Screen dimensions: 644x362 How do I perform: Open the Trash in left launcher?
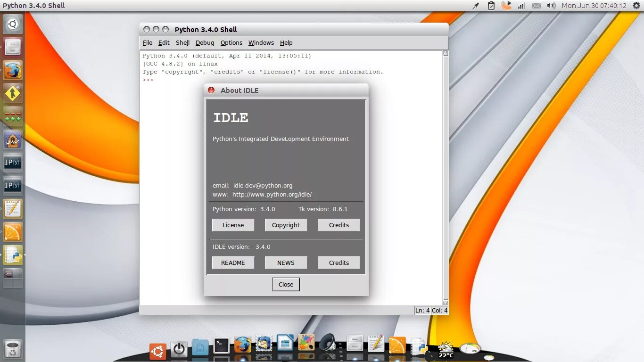tap(13, 349)
